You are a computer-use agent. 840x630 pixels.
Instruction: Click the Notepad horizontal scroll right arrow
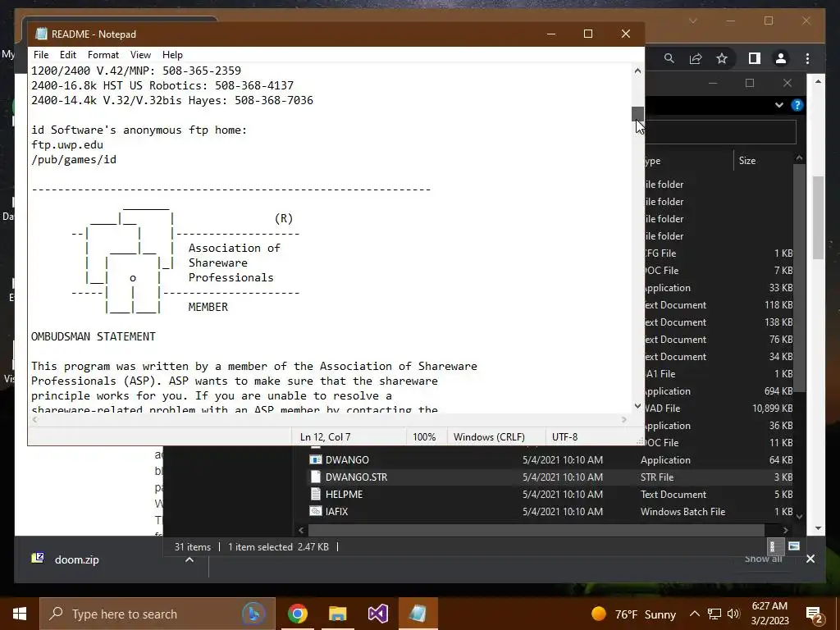pyautogui.click(x=624, y=419)
